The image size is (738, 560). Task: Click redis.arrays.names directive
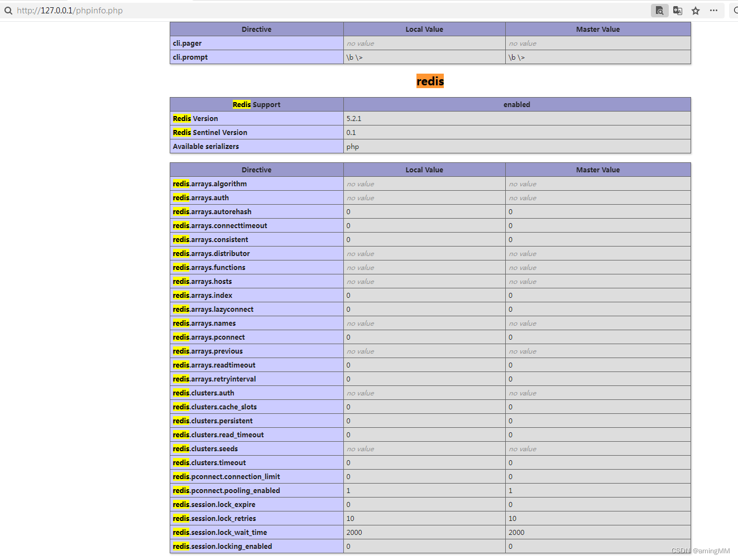point(204,324)
